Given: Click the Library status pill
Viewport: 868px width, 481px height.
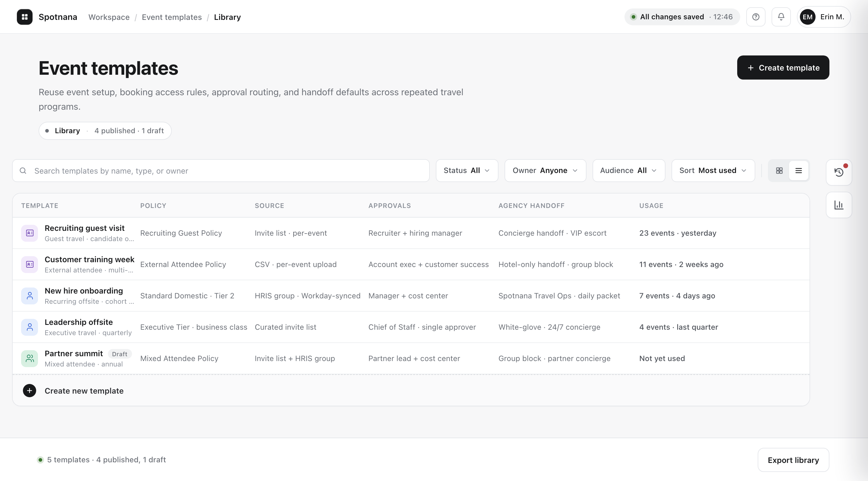Looking at the screenshot, I should (105, 131).
